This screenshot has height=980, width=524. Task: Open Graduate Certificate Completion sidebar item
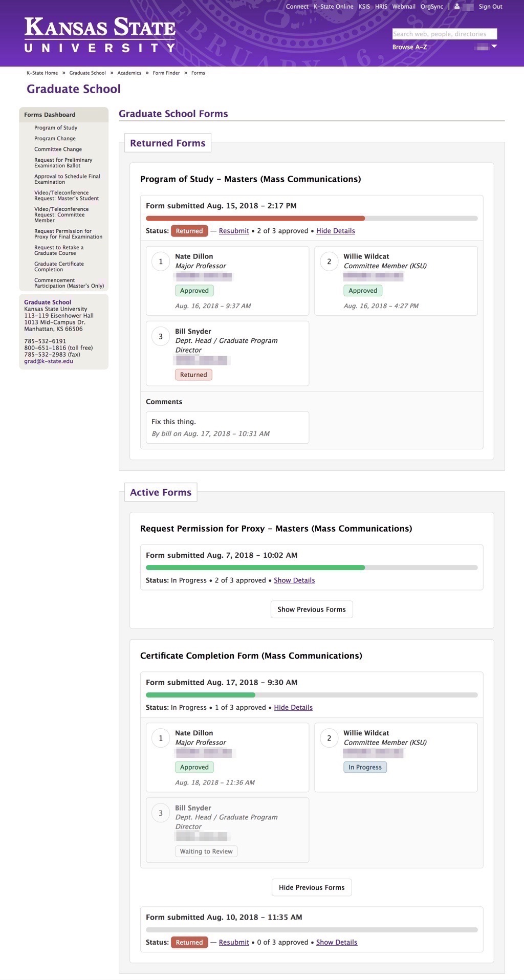coord(59,267)
